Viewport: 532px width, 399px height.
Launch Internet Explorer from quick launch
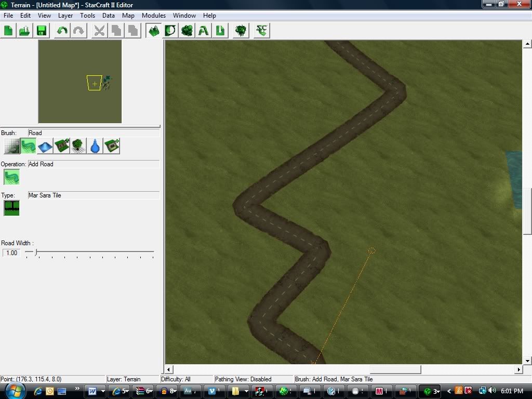tap(38, 391)
